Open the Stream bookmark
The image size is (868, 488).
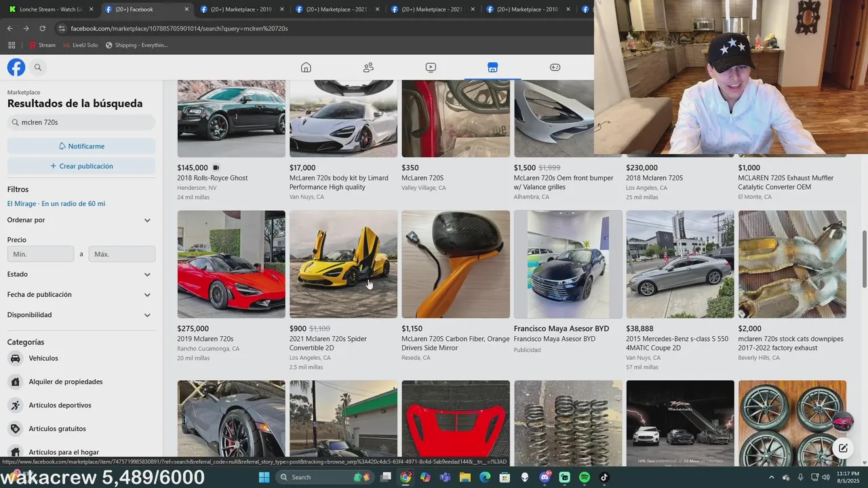pos(42,45)
